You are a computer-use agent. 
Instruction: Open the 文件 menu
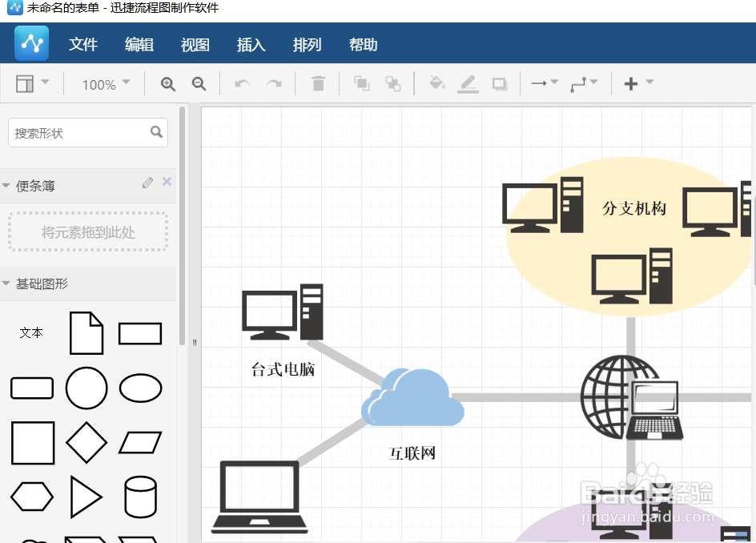(83, 45)
